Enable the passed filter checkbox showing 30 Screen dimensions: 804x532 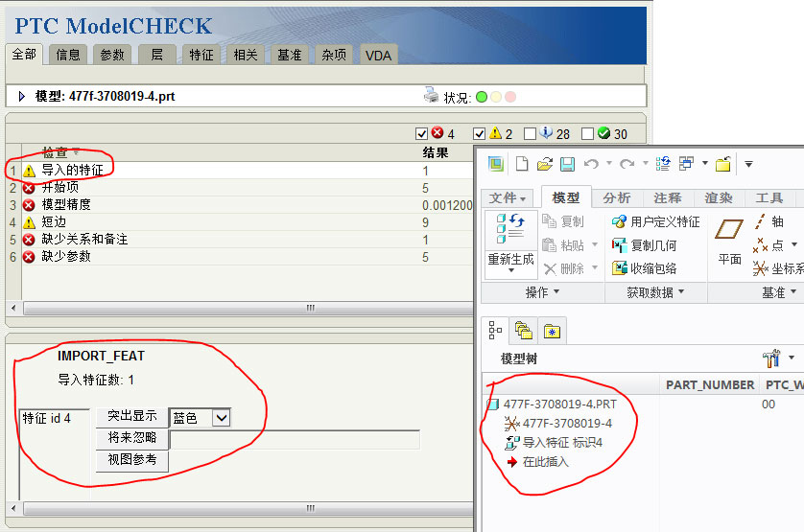(x=587, y=134)
